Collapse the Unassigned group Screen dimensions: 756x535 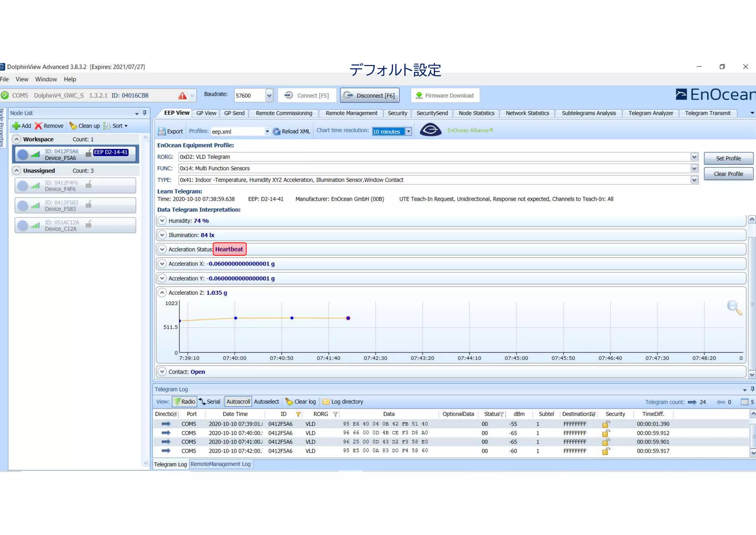coord(17,171)
